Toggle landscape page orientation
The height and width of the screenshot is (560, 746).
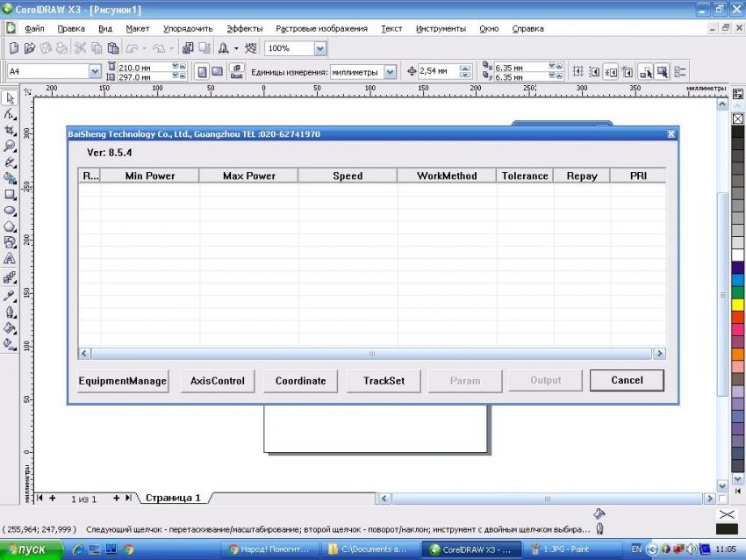coord(217,72)
